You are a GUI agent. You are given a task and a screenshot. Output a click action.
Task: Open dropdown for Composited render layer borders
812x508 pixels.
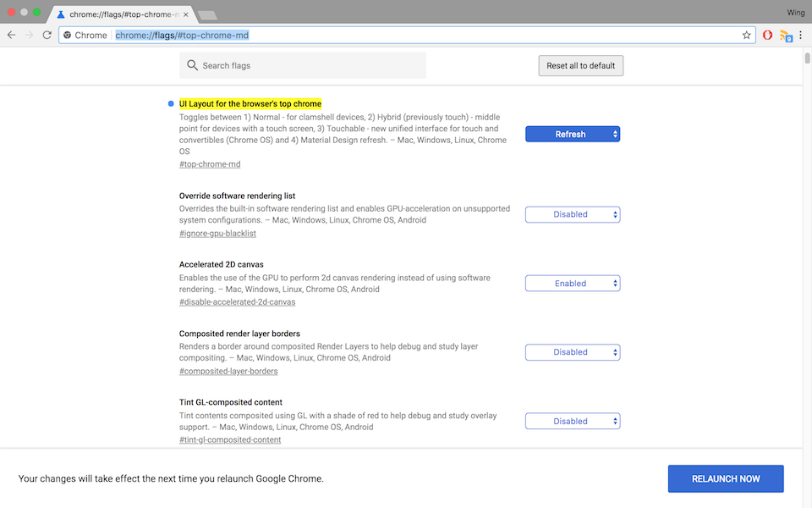(573, 352)
